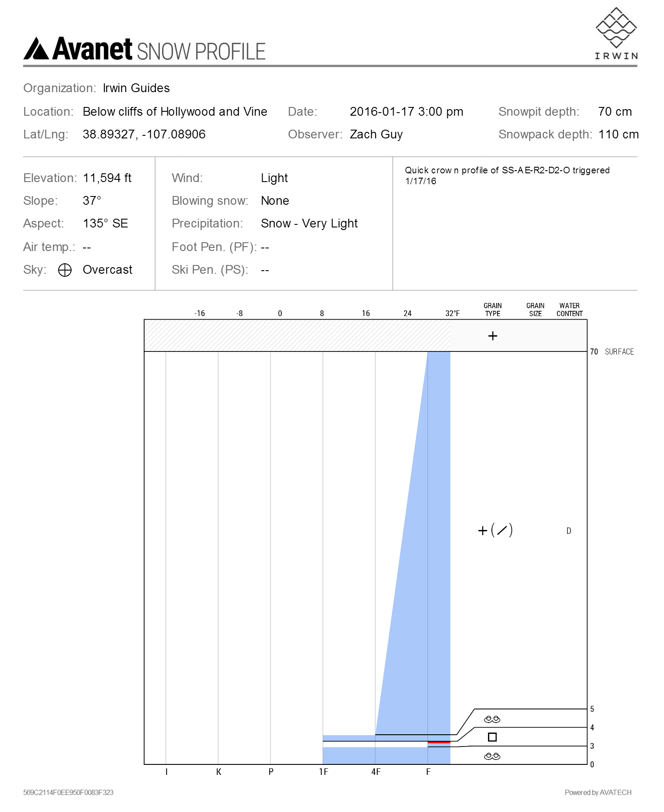Click the Avanet mountain logo icon

point(36,48)
